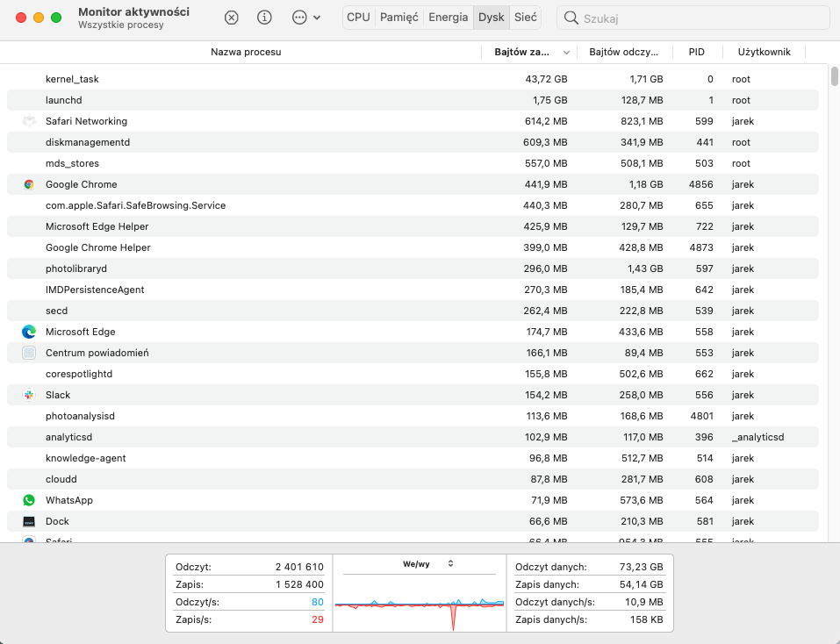The height and width of the screenshot is (644, 840).
Task: Open the We/wy graph type selector
Action: (428, 563)
